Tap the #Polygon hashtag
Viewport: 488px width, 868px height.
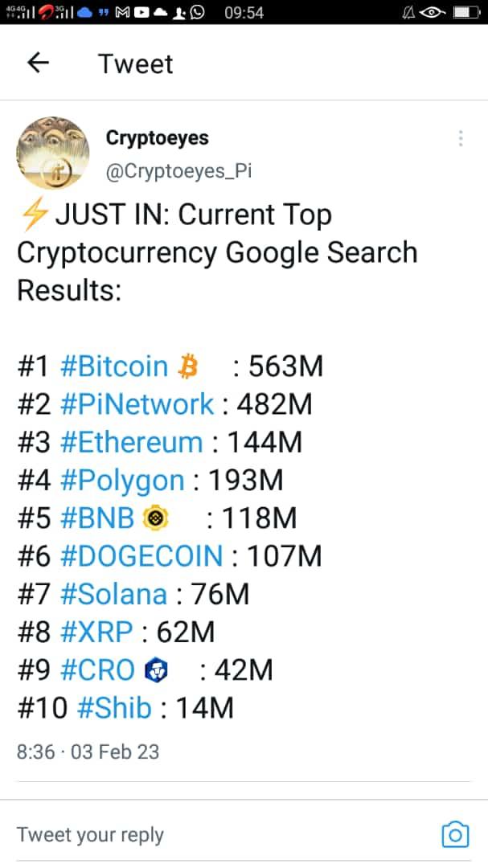(x=122, y=481)
